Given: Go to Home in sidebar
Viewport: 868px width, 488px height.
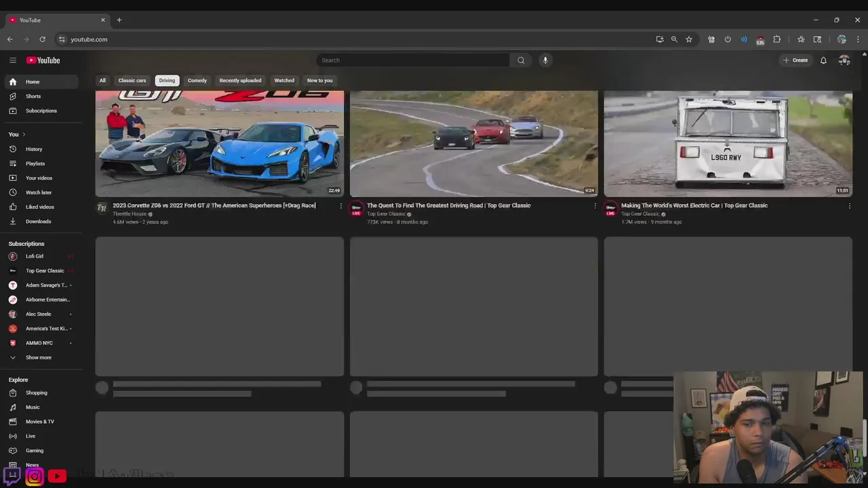Looking at the screenshot, I should click(41, 82).
